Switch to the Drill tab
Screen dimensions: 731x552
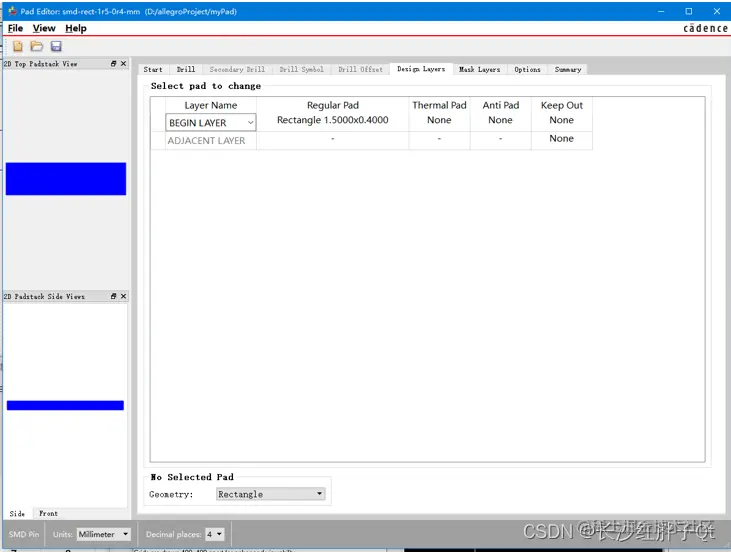pos(186,69)
